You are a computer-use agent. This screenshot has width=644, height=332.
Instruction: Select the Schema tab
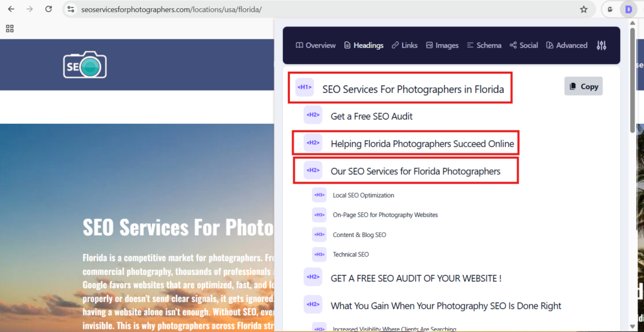point(484,45)
